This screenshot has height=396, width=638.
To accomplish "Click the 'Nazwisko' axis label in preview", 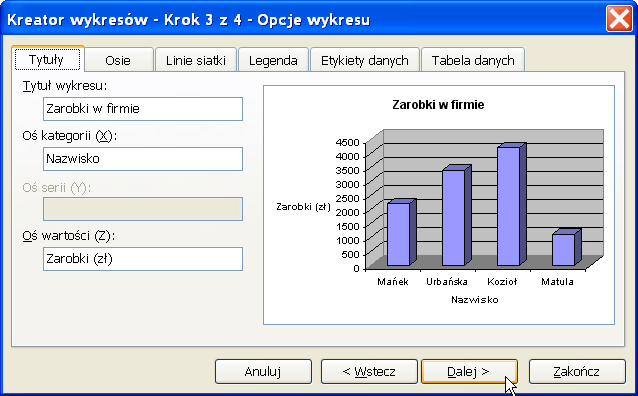I will coord(474,300).
